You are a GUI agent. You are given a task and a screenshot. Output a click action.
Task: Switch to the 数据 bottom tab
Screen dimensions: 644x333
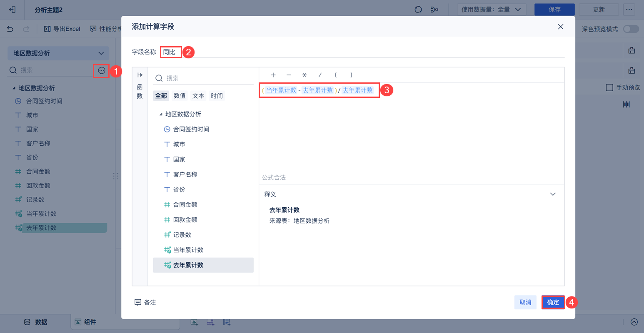pyautogui.click(x=35, y=322)
